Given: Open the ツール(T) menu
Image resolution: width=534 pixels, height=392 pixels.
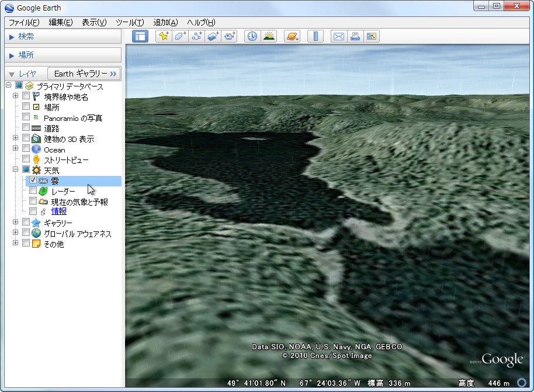Looking at the screenshot, I should pyautogui.click(x=130, y=22).
